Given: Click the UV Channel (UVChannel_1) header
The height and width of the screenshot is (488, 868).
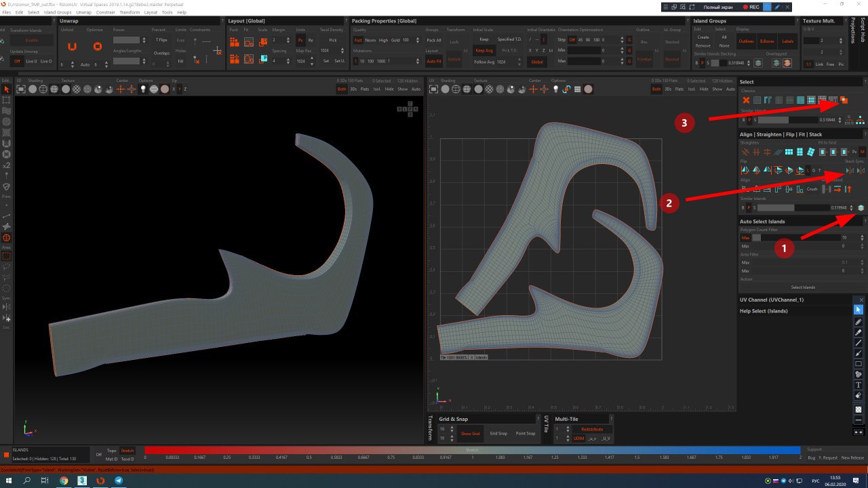Looking at the screenshot, I should [x=772, y=300].
